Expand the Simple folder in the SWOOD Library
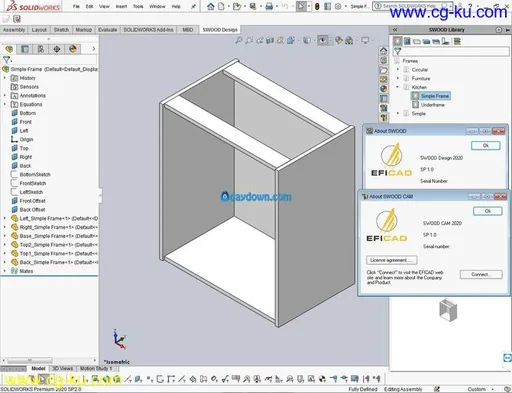The height and width of the screenshot is (393, 512). (398, 113)
